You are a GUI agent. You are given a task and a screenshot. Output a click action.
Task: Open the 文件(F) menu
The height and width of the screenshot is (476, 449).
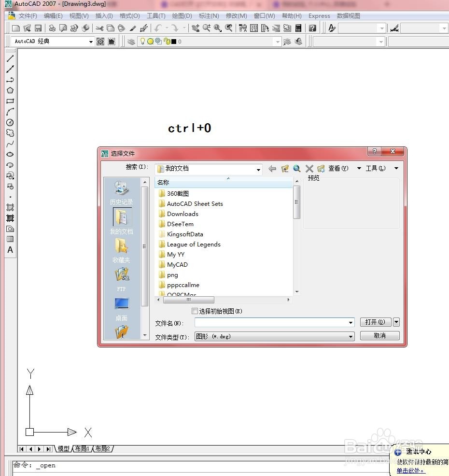28,16
